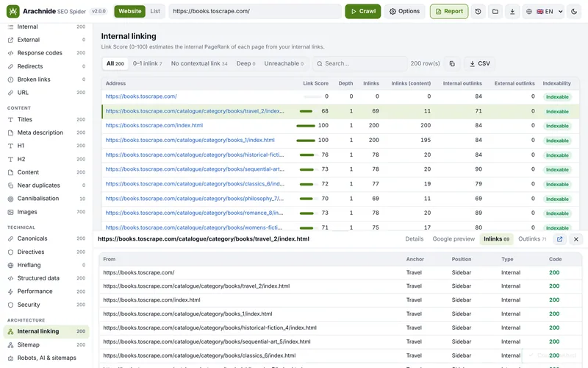Click the H1 heading icon
588x368 pixels.
point(10,146)
